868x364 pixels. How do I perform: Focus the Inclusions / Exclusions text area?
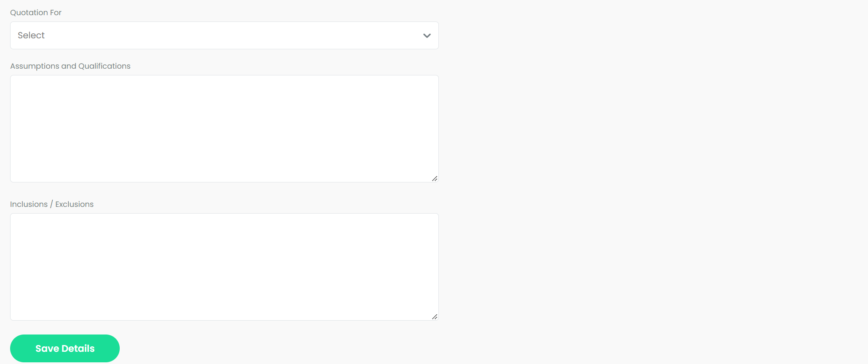pos(224,267)
